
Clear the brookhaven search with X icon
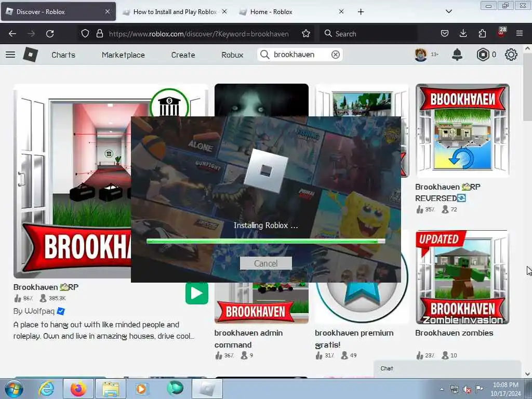335,55
